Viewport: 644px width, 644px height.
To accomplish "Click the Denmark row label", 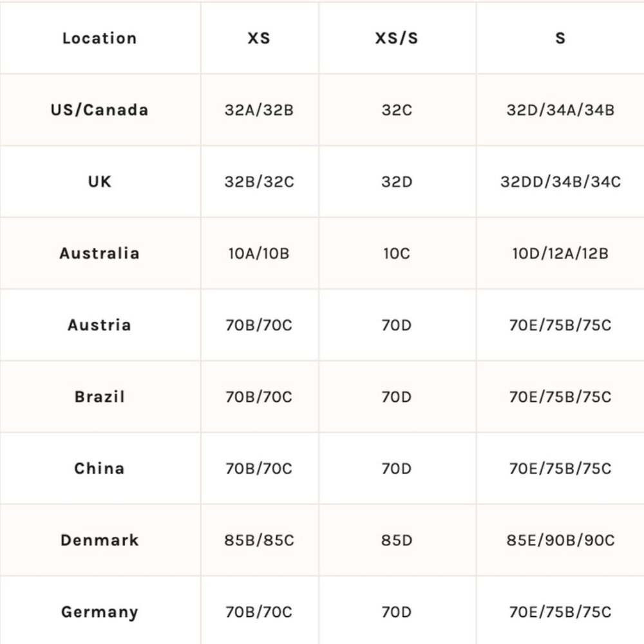I will tap(99, 540).
